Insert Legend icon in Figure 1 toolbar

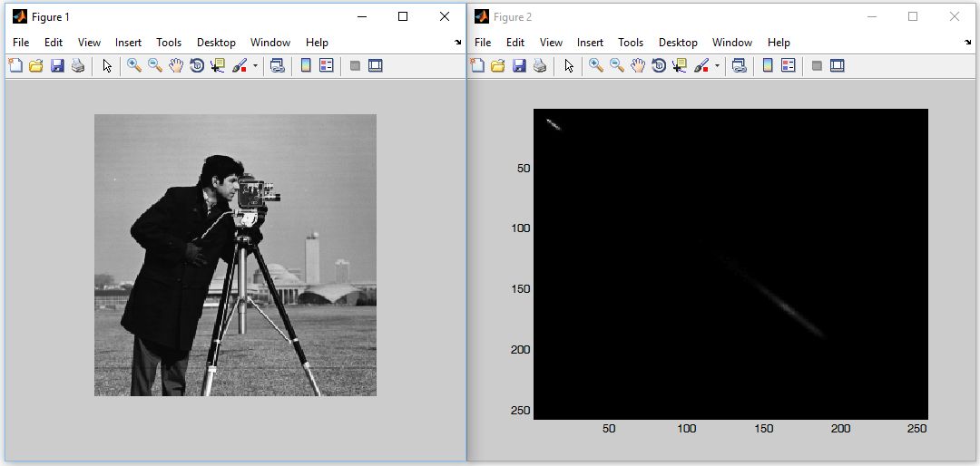point(327,65)
